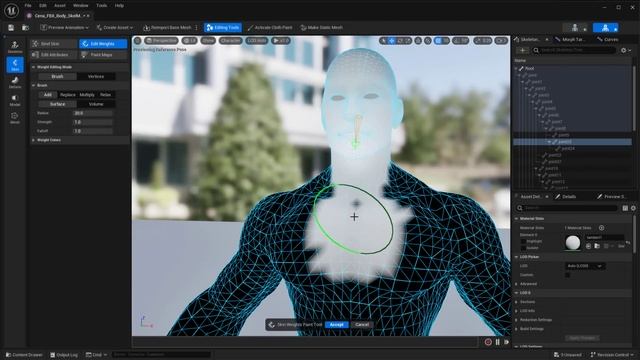Switch to skeletal mesh editor mode button

coord(605,28)
